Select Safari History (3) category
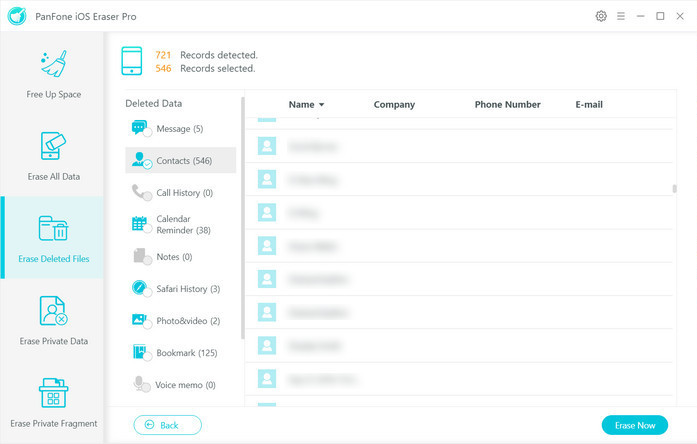 click(180, 288)
